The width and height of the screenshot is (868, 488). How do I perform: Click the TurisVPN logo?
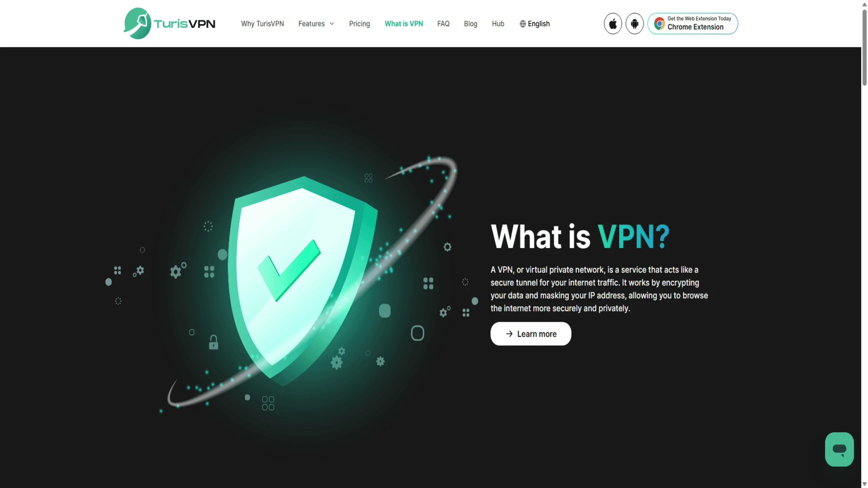pyautogui.click(x=169, y=24)
